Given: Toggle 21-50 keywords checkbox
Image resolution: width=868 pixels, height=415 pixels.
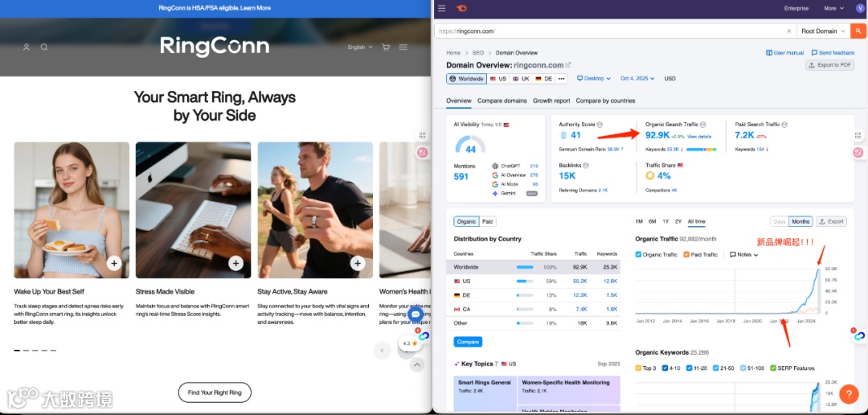Looking at the screenshot, I should coord(716,368).
